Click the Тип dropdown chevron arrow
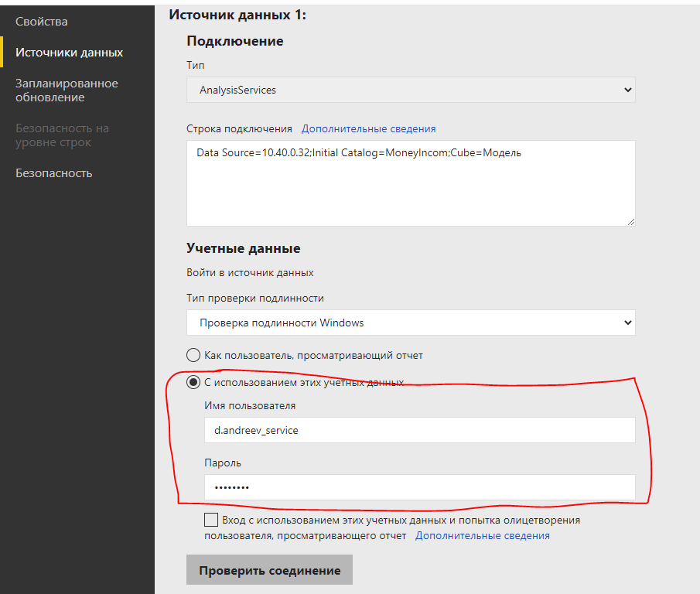The image size is (700, 594). pyautogui.click(x=627, y=90)
